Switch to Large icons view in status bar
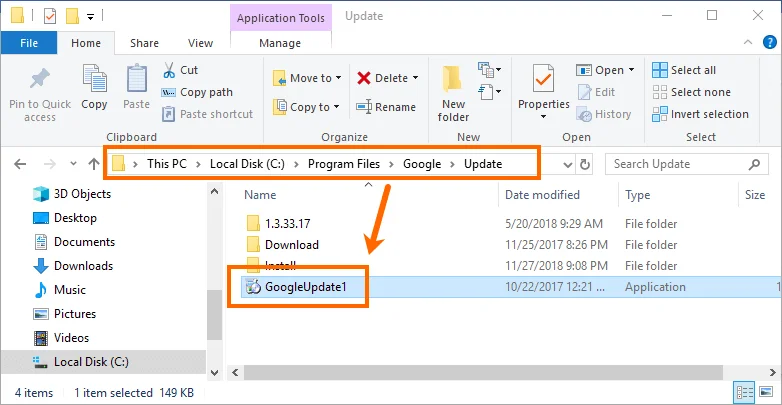The width and height of the screenshot is (782, 405). 765,391
